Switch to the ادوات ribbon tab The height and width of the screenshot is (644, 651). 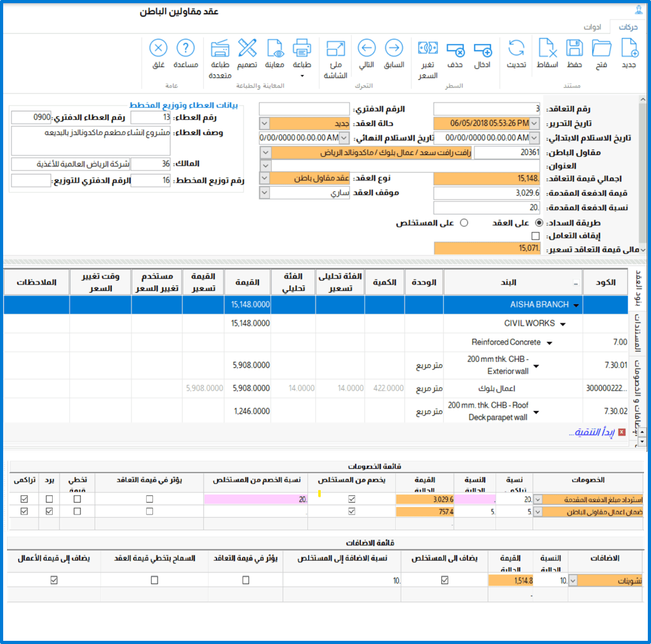point(592,27)
